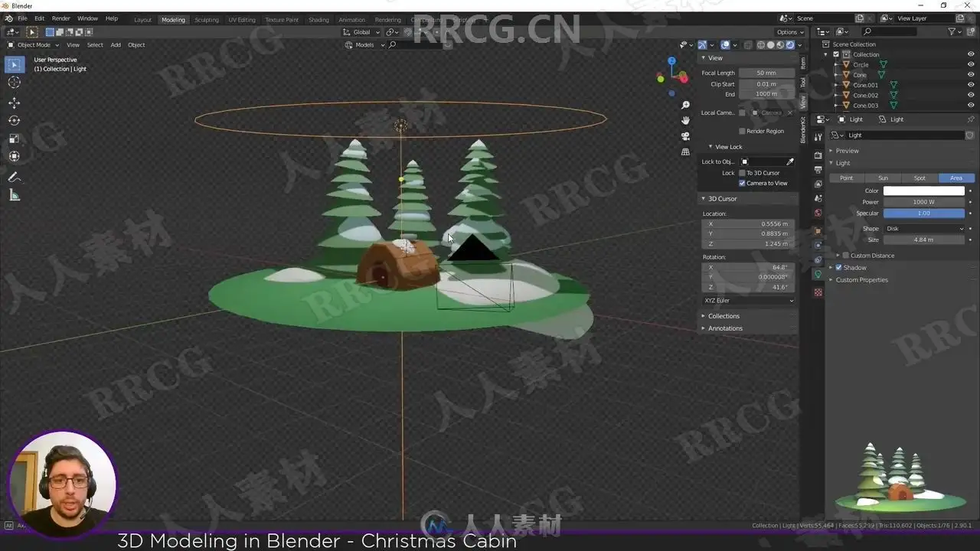
Task: Hide the Circle object with eye icon
Action: click(971, 64)
